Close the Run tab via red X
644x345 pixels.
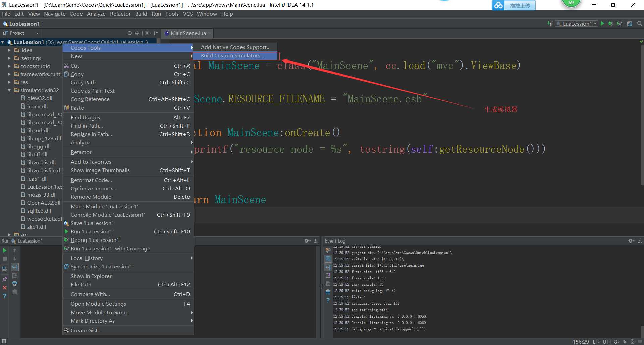[5, 288]
